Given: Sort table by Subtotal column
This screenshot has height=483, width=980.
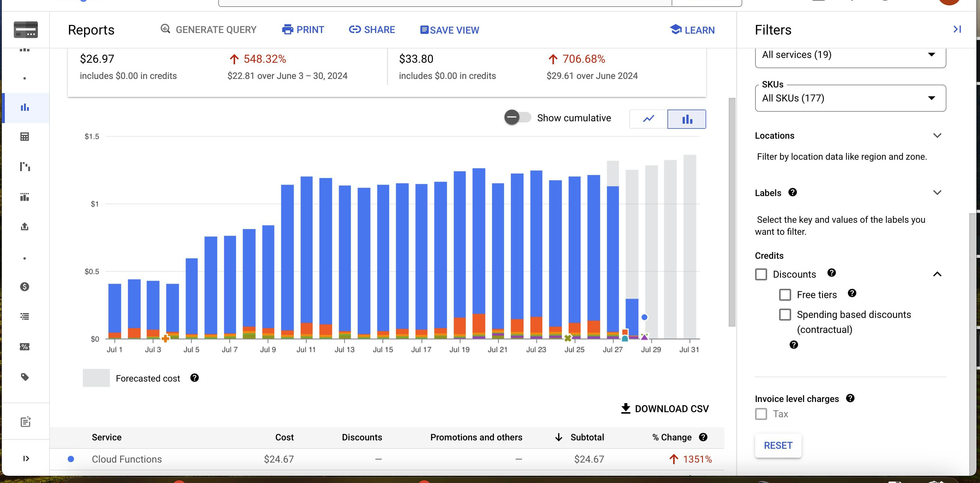Looking at the screenshot, I should (587, 437).
